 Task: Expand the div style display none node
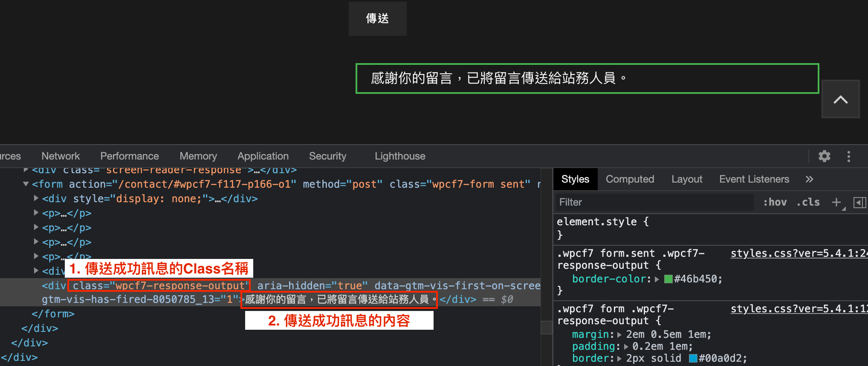click(36, 198)
